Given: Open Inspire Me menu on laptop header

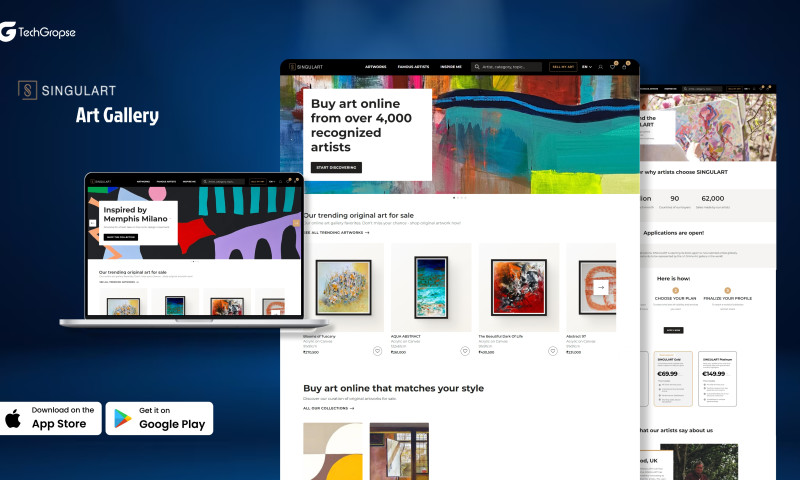Looking at the screenshot, I should 189,182.
